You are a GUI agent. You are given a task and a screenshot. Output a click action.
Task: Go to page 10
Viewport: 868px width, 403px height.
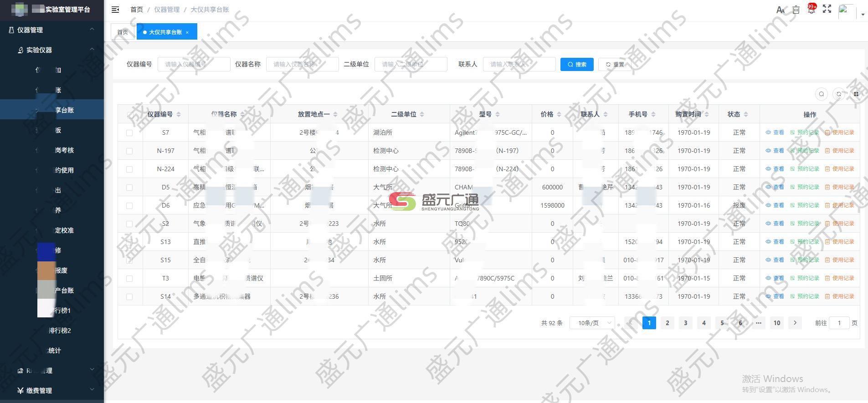tap(777, 323)
